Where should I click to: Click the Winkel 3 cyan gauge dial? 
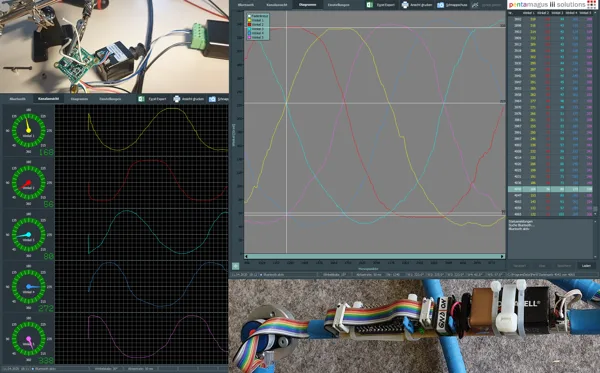pos(29,235)
